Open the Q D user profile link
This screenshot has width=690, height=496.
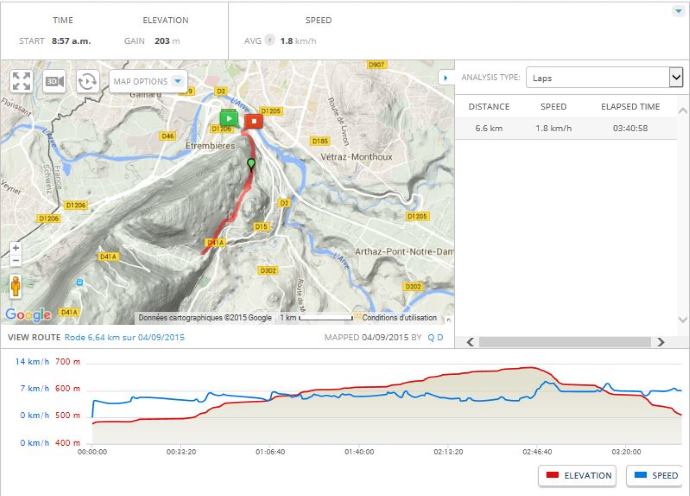(x=435, y=337)
